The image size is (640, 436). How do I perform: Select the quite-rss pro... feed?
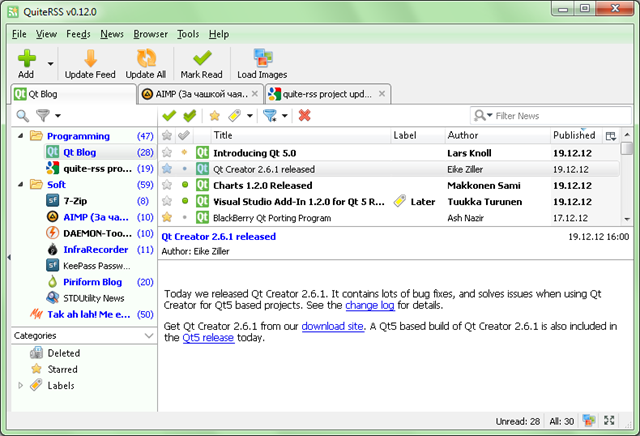99,169
